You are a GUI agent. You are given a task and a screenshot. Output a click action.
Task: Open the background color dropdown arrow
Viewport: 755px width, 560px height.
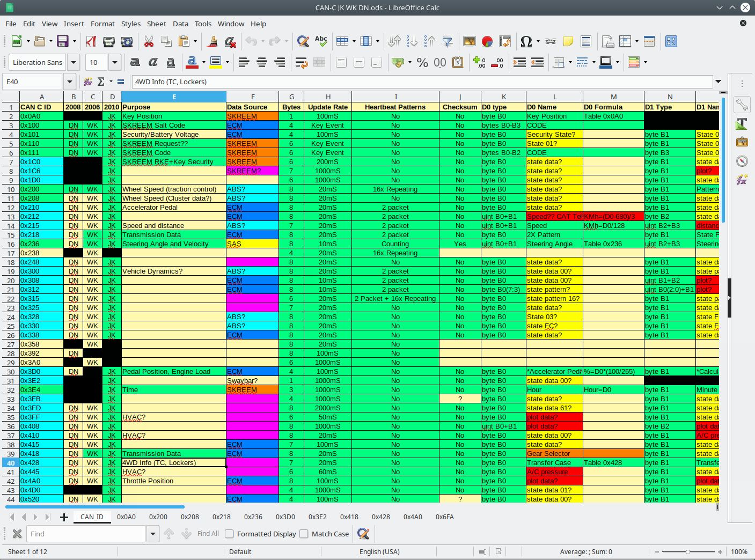tap(228, 62)
